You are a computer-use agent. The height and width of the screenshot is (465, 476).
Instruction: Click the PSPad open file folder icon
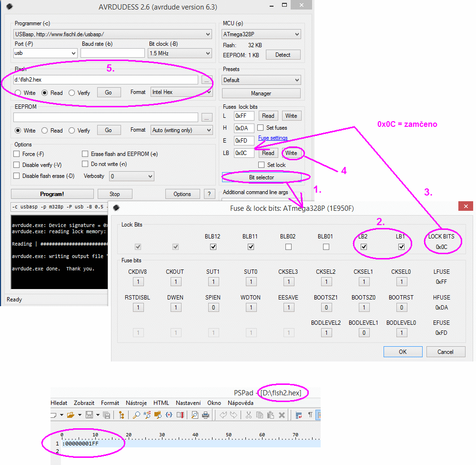[x=71, y=415]
